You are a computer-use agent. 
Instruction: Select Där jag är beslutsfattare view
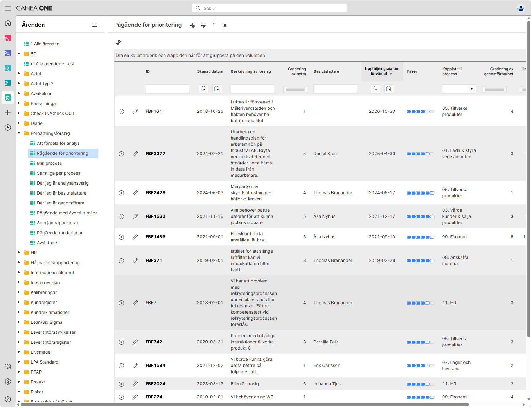pyautogui.click(x=62, y=193)
